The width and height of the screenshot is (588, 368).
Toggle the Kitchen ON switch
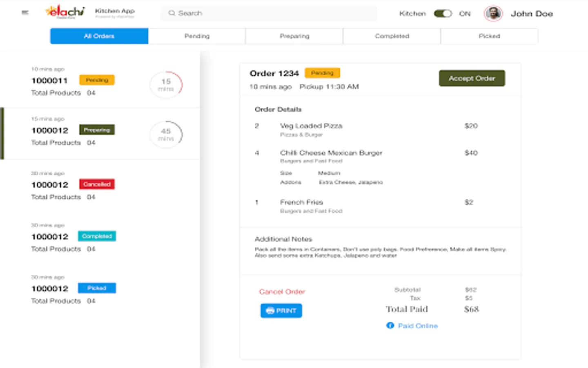point(443,13)
